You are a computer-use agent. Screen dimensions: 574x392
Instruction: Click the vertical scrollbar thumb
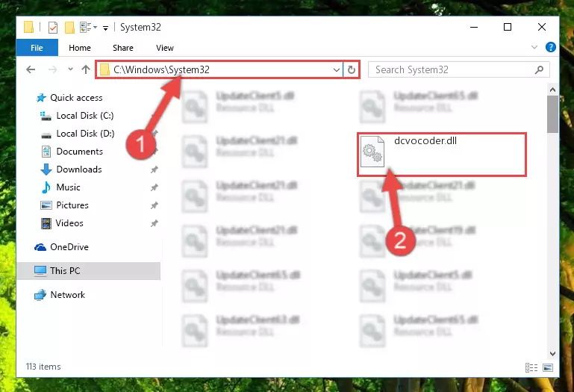pos(552,114)
